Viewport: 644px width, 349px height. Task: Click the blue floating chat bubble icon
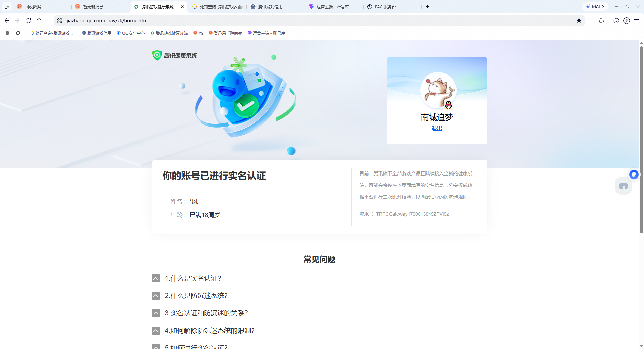point(634,174)
